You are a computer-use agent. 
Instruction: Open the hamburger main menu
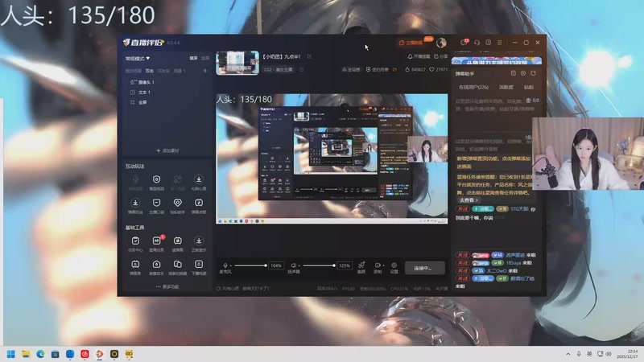point(500,43)
